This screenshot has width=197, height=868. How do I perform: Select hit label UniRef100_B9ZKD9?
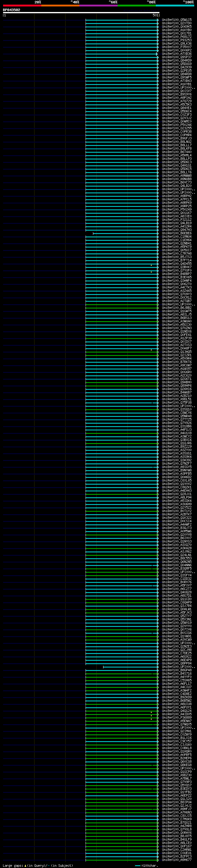tap(177, 697)
